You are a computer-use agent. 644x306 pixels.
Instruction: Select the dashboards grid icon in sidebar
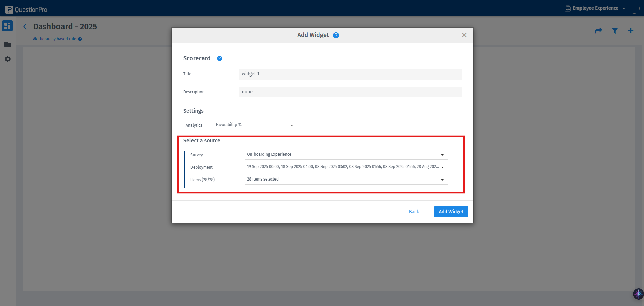click(7, 26)
